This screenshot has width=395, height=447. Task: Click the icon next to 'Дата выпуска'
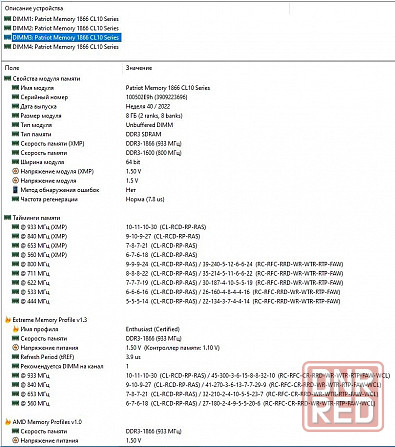[x=15, y=106]
